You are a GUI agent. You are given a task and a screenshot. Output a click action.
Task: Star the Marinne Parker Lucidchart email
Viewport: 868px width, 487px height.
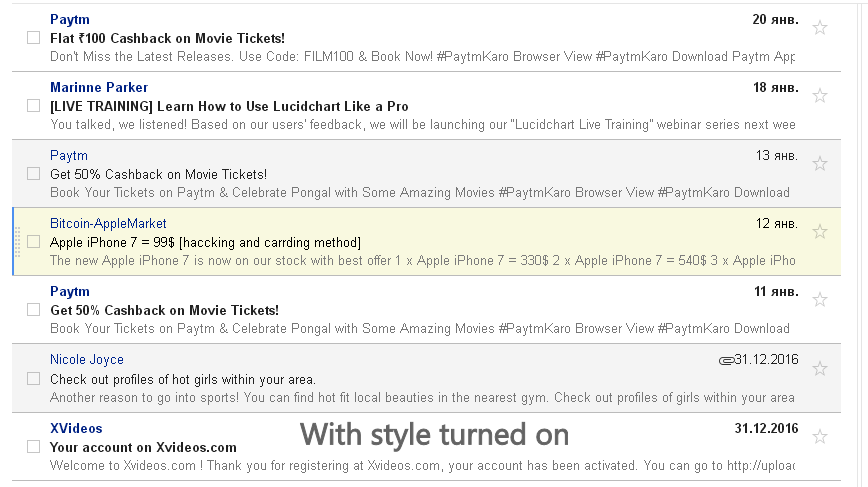pos(820,96)
